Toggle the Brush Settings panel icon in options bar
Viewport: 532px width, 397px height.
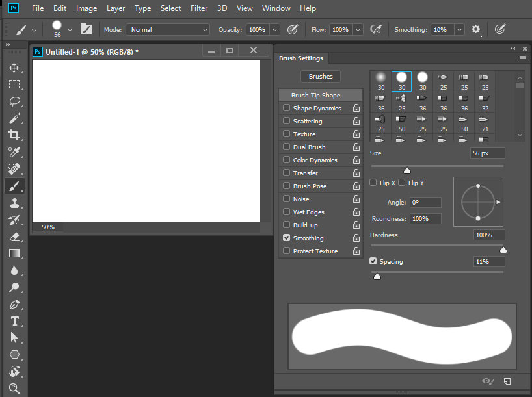[x=86, y=29]
